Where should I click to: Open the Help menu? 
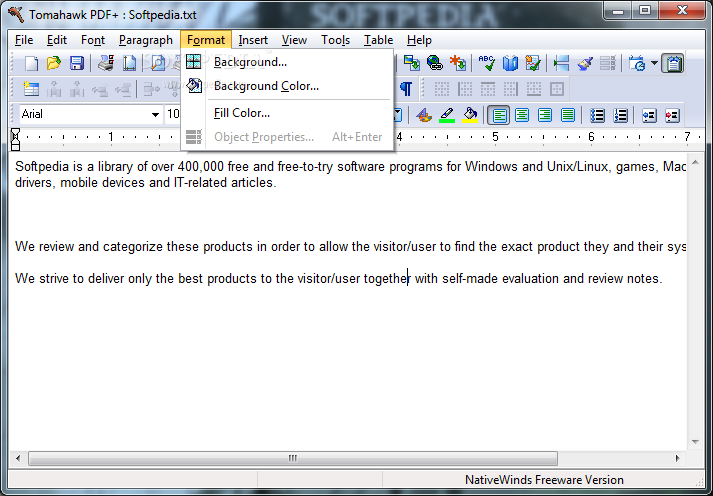click(419, 40)
